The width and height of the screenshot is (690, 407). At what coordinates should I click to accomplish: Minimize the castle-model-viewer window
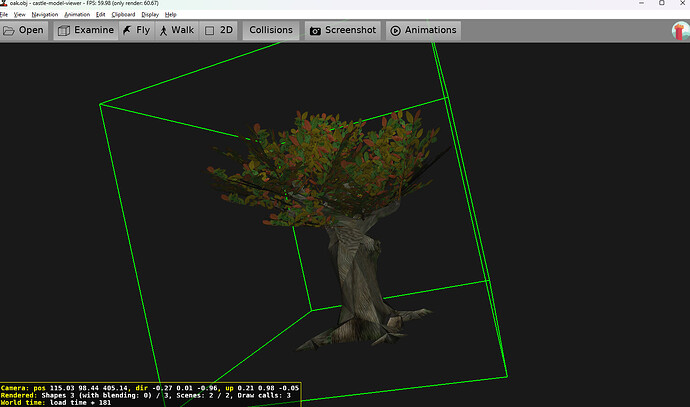pos(642,3)
